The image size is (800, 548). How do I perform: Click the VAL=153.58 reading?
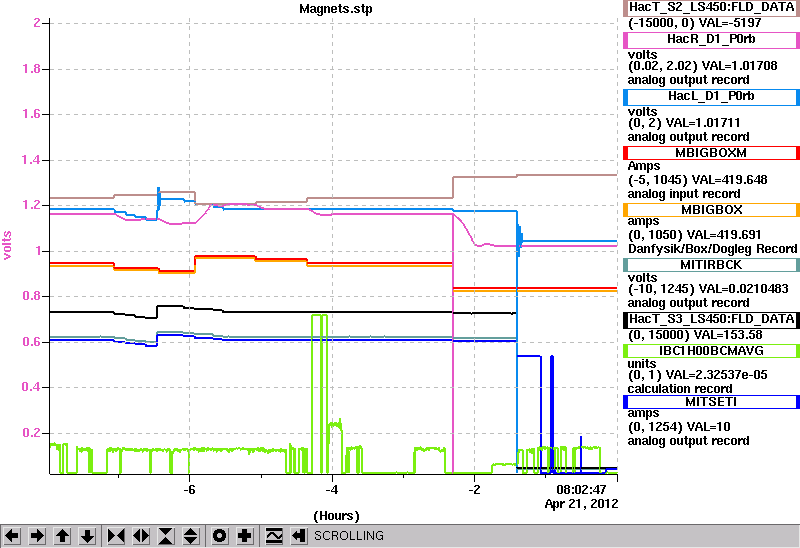(729, 335)
